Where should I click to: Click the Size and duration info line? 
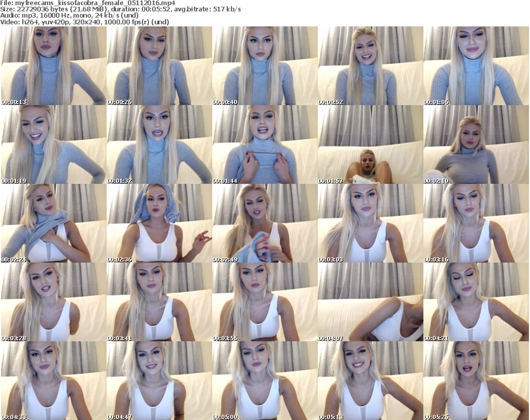pyautogui.click(x=120, y=9)
